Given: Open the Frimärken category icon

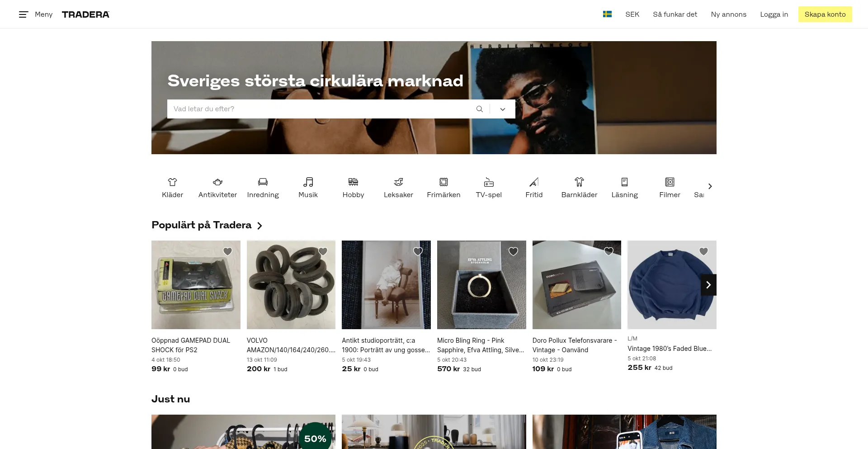Looking at the screenshot, I should point(443,182).
